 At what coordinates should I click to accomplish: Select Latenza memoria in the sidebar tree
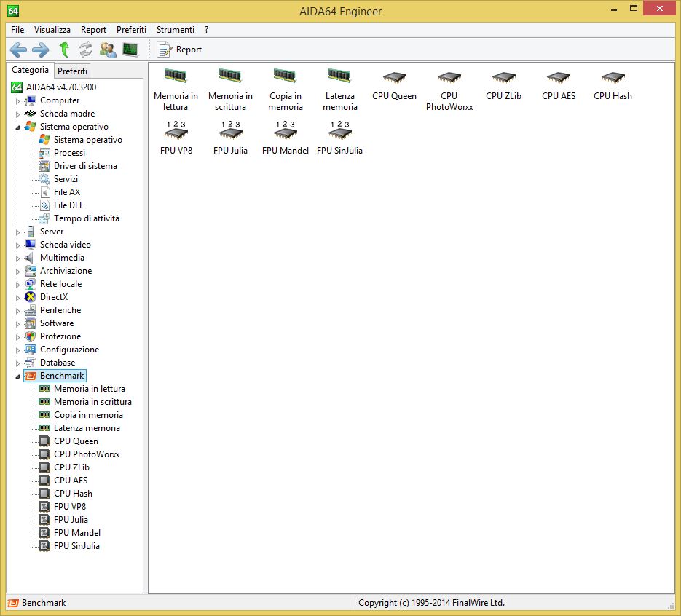pyautogui.click(x=87, y=428)
